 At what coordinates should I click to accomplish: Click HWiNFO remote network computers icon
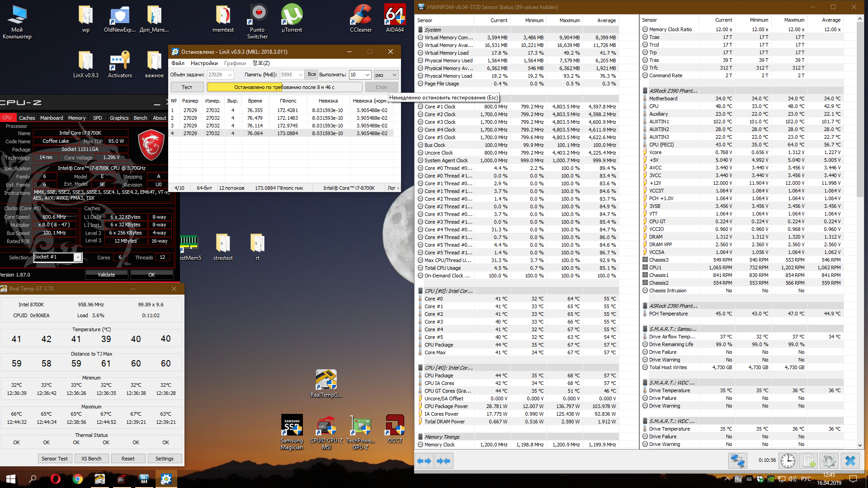[737, 461]
